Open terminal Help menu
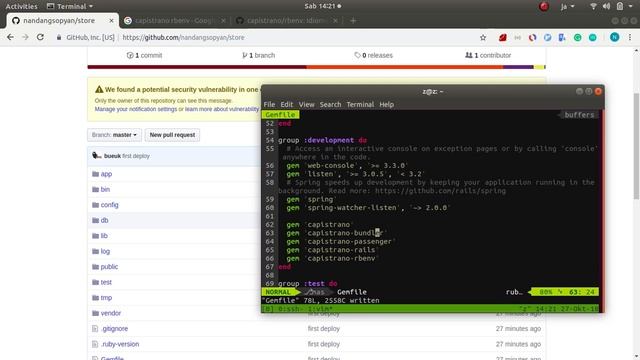Viewport: 640px width, 360px height. pyautogui.click(x=387, y=104)
